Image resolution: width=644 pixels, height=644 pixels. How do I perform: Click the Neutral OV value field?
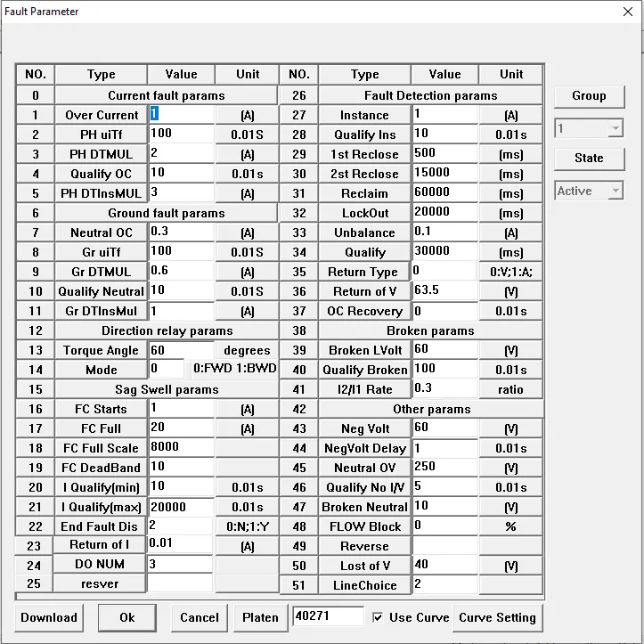point(445,467)
